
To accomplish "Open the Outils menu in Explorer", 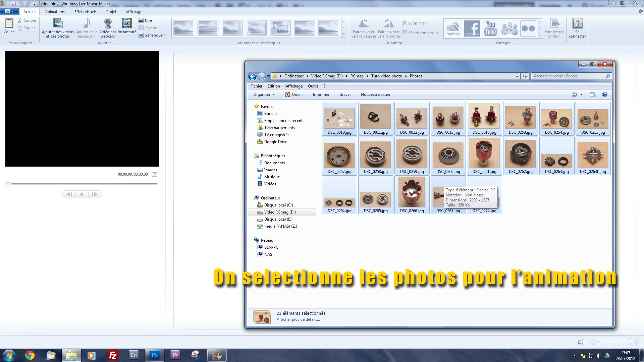I will coord(313,86).
